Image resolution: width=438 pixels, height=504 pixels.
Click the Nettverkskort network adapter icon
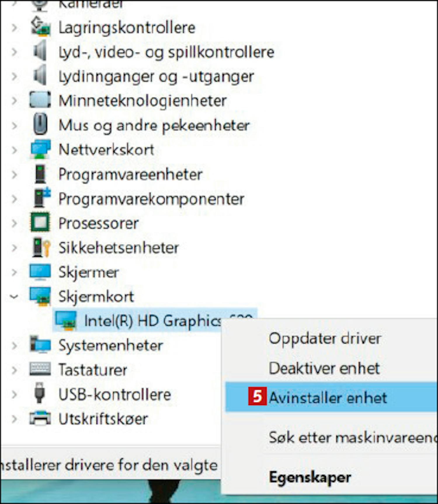click(40, 149)
